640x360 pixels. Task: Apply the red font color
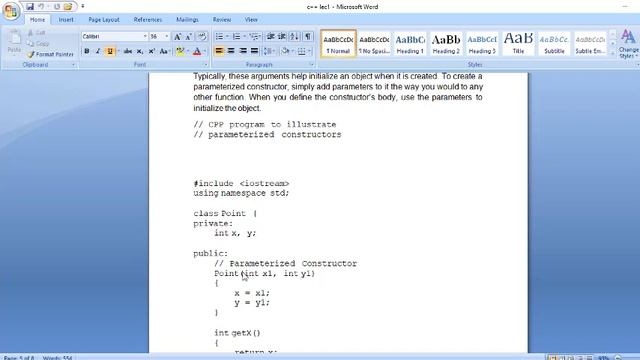click(197, 51)
